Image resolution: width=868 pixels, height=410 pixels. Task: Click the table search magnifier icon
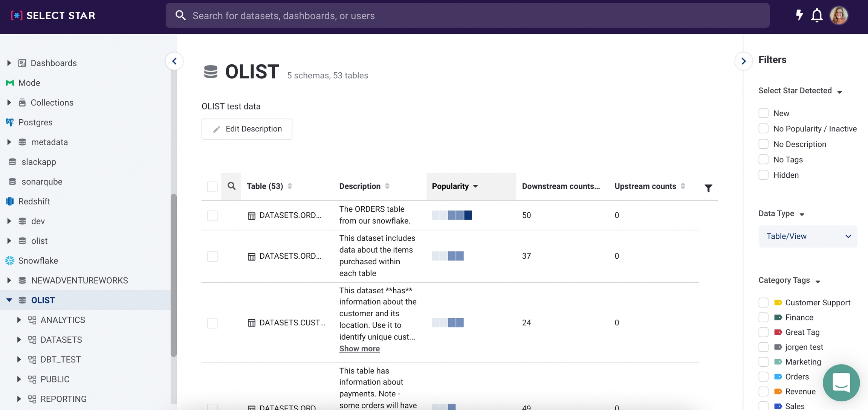tap(231, 186)
